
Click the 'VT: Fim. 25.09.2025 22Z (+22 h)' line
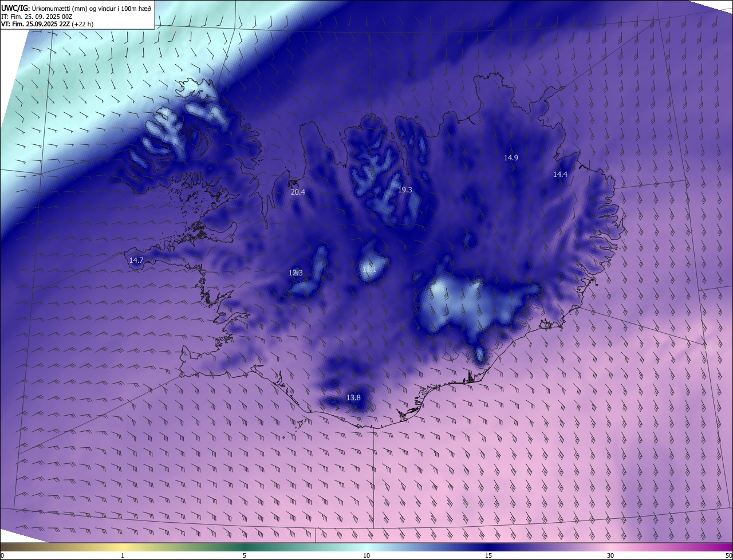47,24
